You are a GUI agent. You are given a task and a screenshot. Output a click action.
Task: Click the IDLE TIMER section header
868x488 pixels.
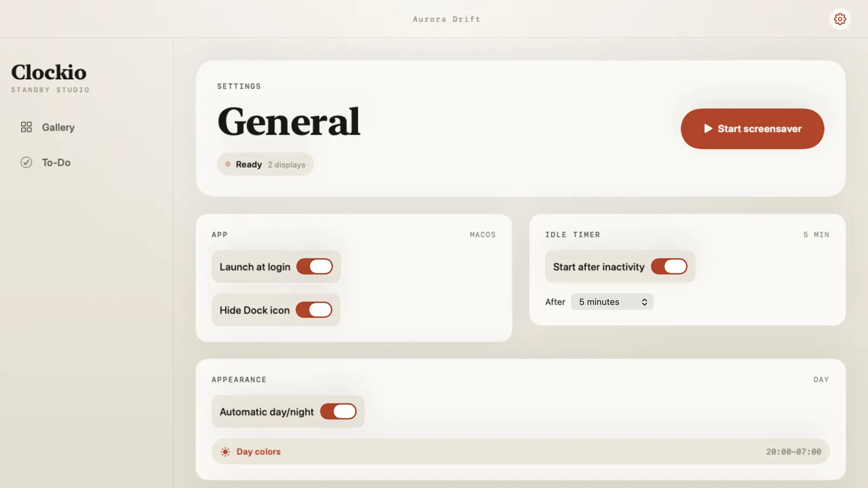(x=573, y=235)
